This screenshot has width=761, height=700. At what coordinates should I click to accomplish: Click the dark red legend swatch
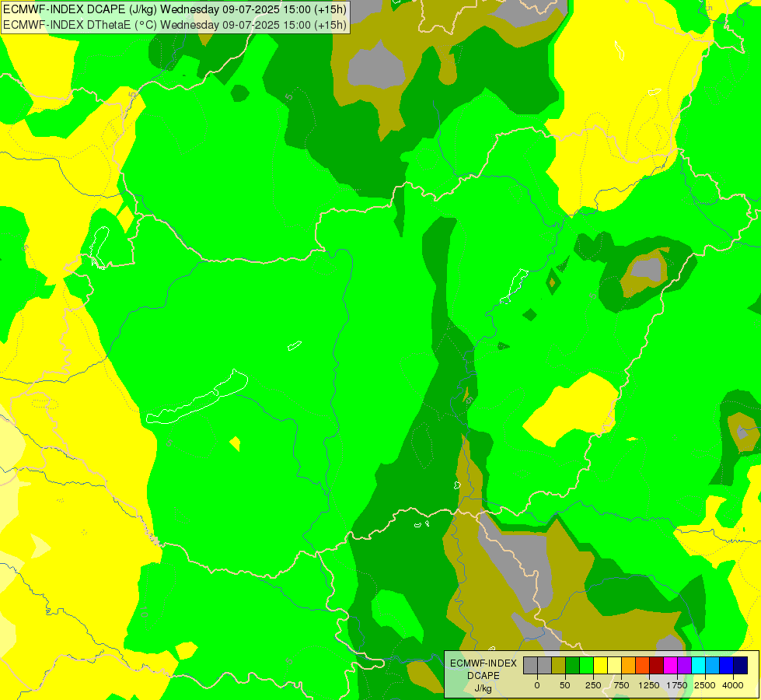click(x=657, y=665)
